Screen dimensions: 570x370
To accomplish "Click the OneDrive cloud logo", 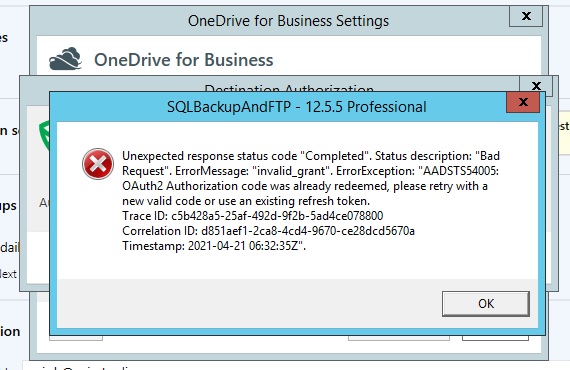I will click(65, 59).
